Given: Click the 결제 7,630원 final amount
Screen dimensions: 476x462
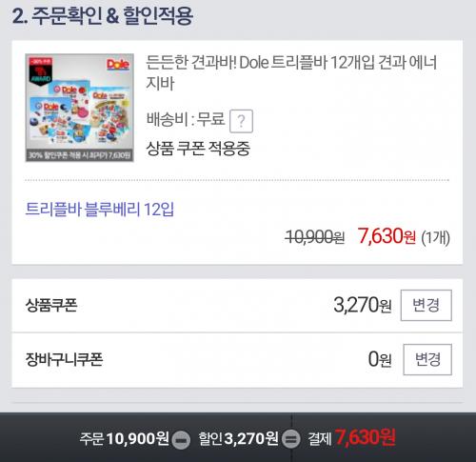Looking at the screenshot, I should [x=351, y=438].
